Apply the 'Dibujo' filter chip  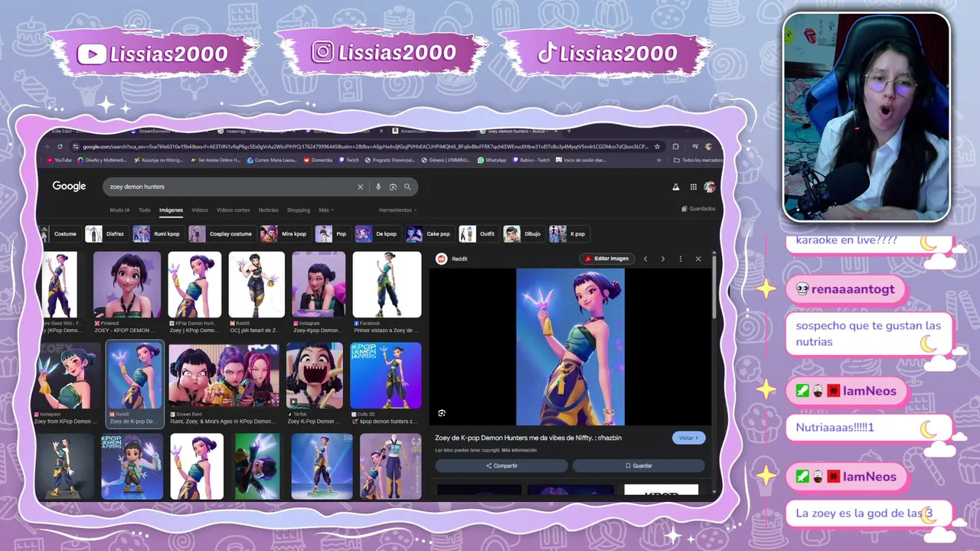[524, 234]
